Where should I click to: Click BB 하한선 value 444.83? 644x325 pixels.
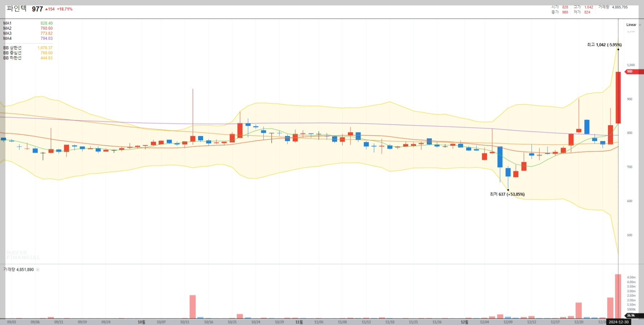[46, 58]
